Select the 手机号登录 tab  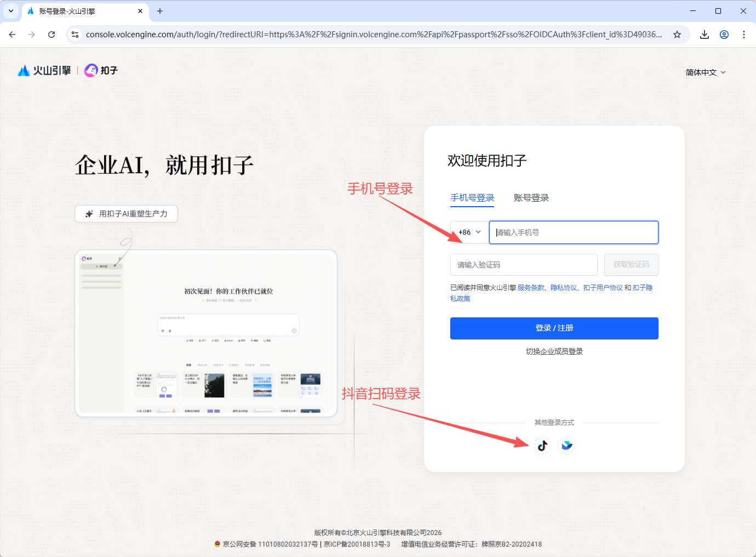point(472,198)
